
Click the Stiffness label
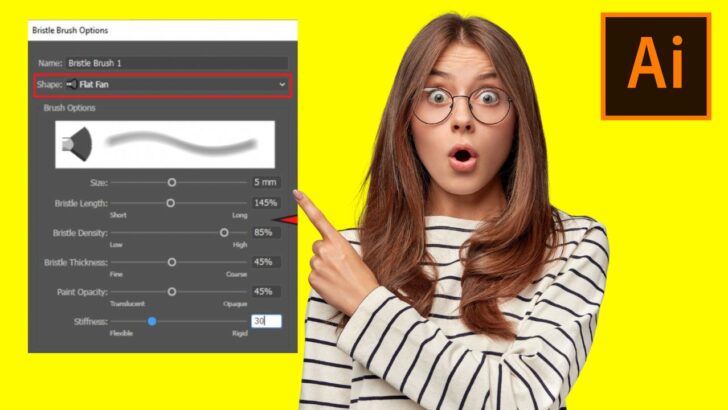point(91,322)
